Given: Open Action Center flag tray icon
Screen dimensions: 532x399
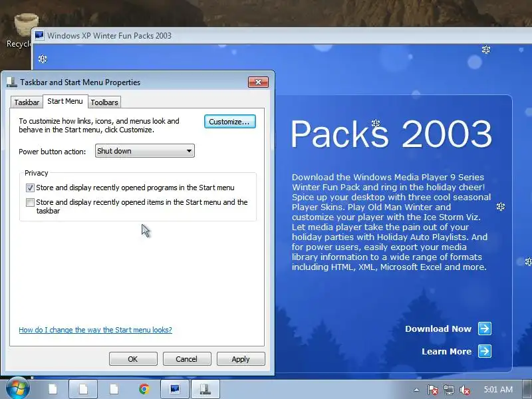Looking at the screenshot, I should click(432, 390).
